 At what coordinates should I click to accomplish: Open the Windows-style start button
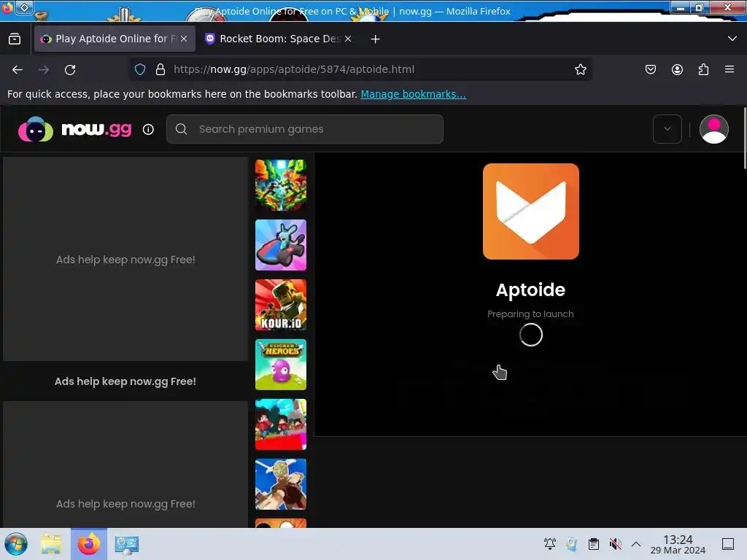coord(16,544)
